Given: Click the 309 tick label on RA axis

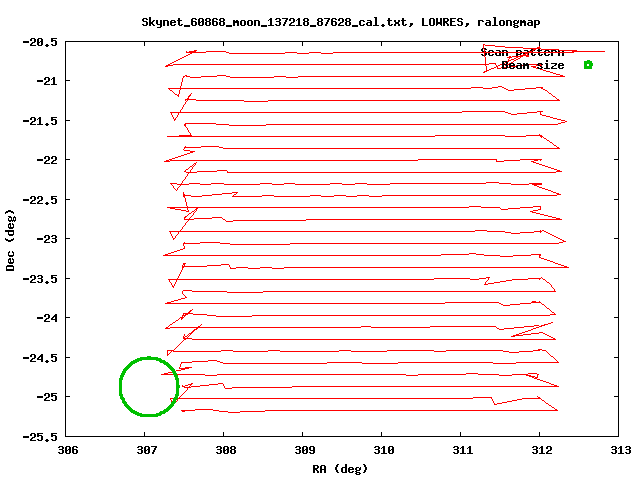Looking at the screenshot, I should click(304, 450).
